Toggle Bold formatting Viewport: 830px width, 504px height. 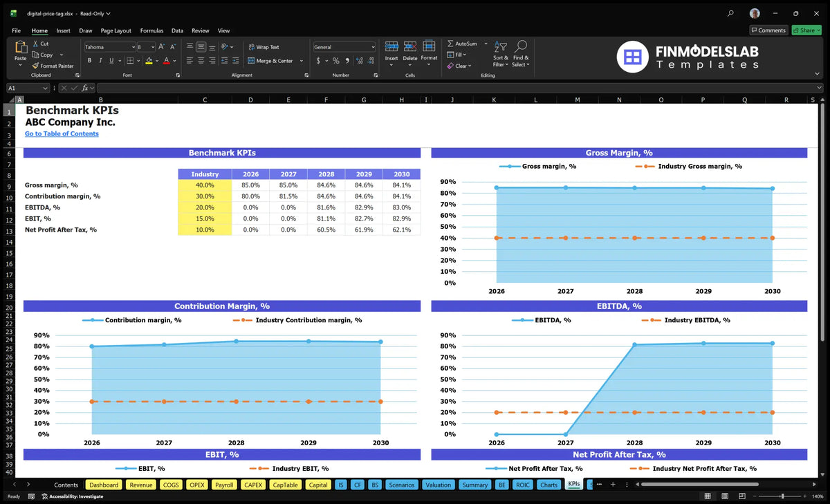tap(89, 61)
